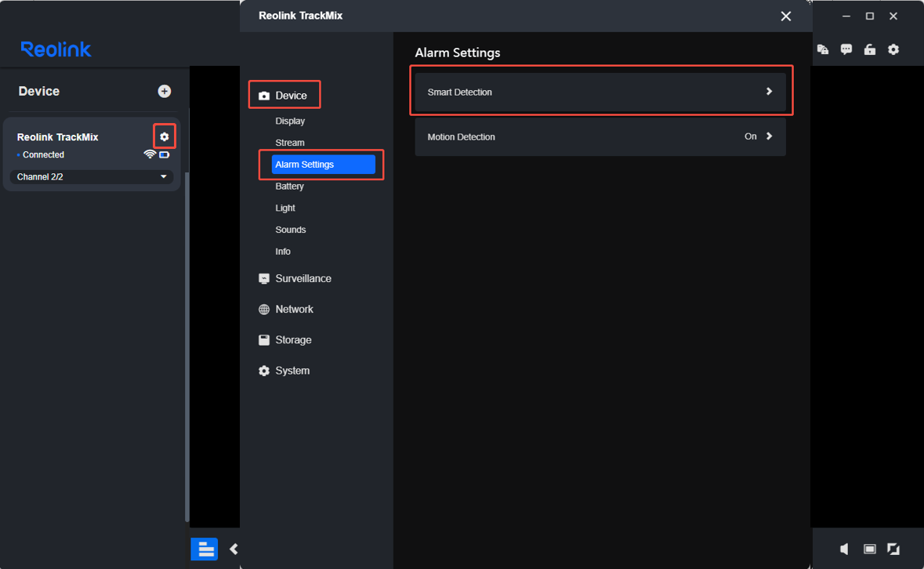Screen dimensions: 924x569
Task: Select Light settings entry
Action: point(285,208)
